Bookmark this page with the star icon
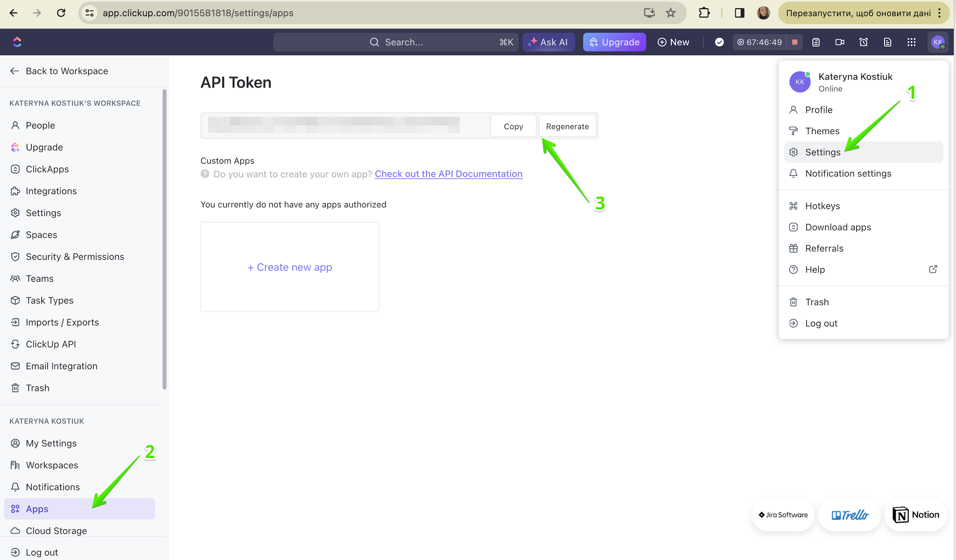956x560 pixels. (671, 13)
